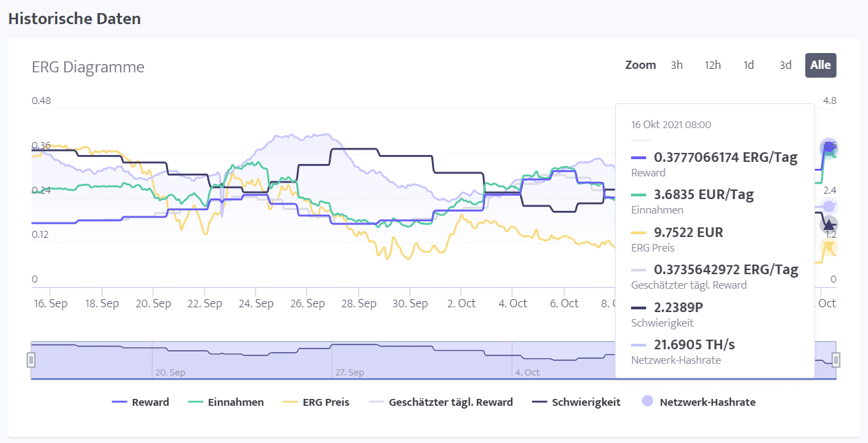
Task: Click the Historische Daten heading
Action: [x=74, y=19]
